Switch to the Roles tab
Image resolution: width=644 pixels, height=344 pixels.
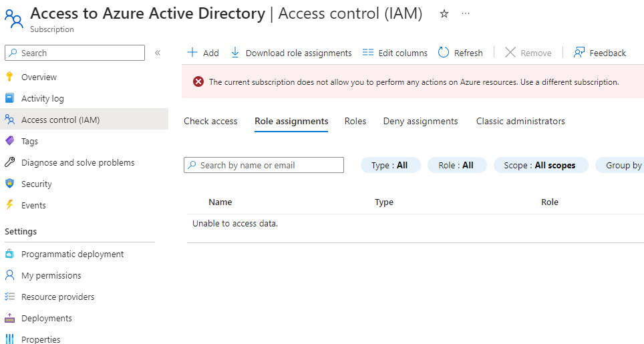[x=355, y=121]
